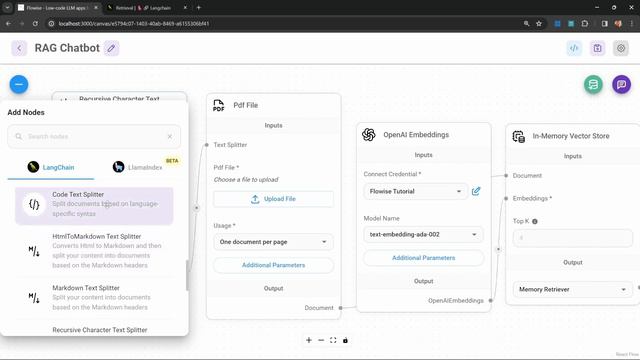Open the Flowise Tutorial credential dropdown

click(x=416, y=191)
